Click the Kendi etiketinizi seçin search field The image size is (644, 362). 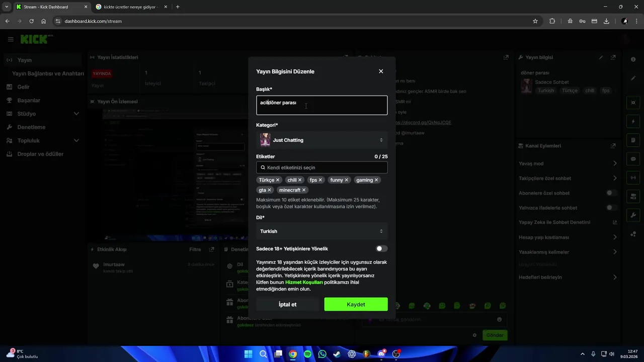pyautogui.click(x=322, y=167)
